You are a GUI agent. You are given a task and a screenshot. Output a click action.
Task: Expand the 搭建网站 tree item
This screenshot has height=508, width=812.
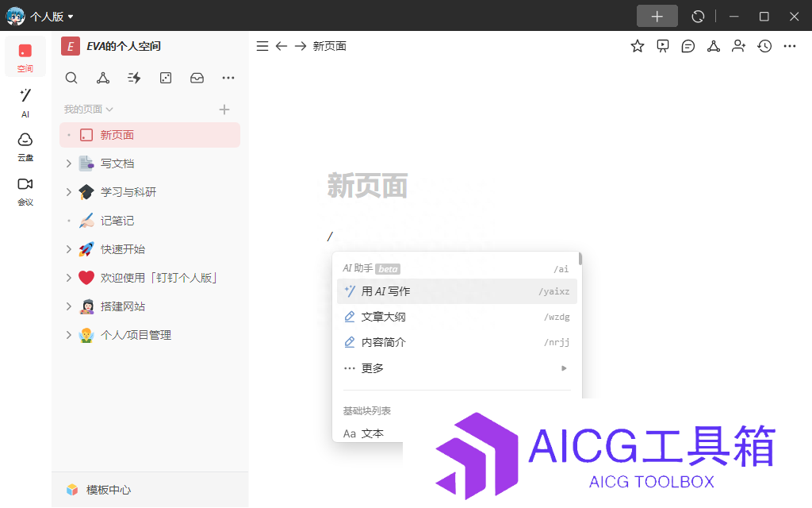[68, 306]
